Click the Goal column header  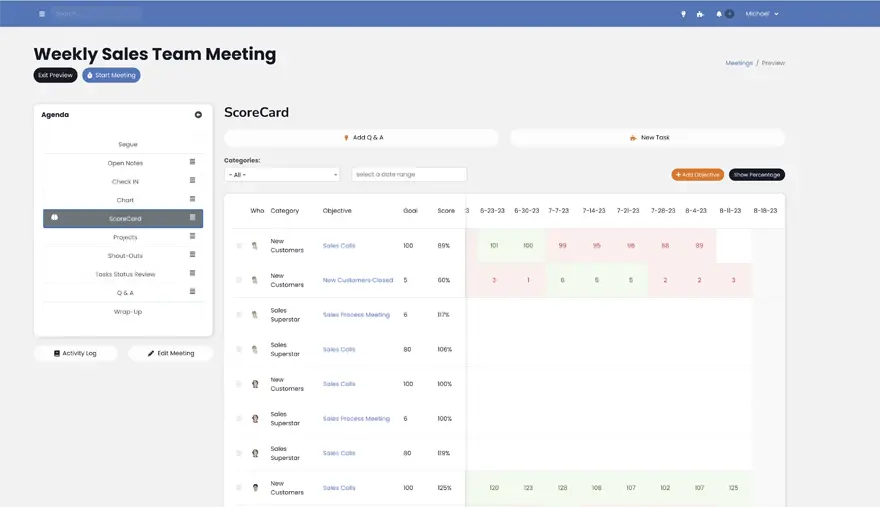tap(410, 211)
